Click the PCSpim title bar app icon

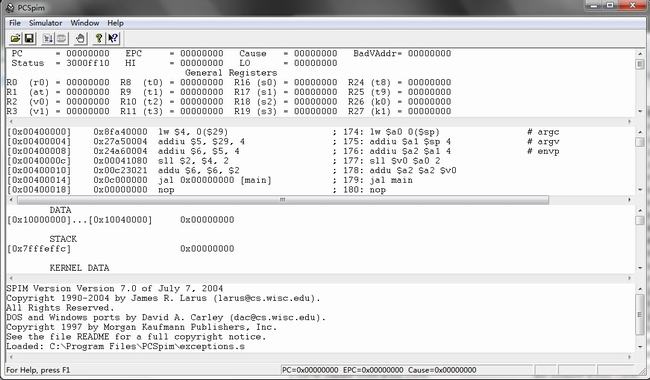[x=10, y=7]
